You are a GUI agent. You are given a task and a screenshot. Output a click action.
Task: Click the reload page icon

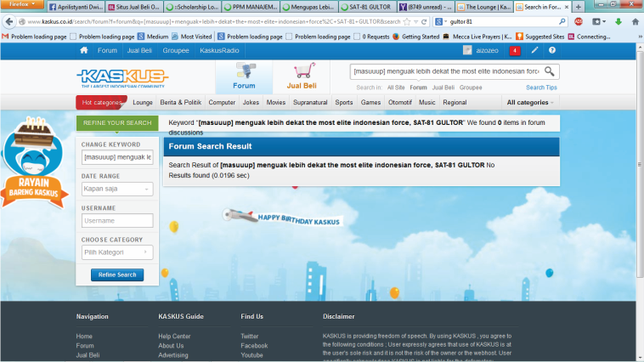click(x=424, y=21)
